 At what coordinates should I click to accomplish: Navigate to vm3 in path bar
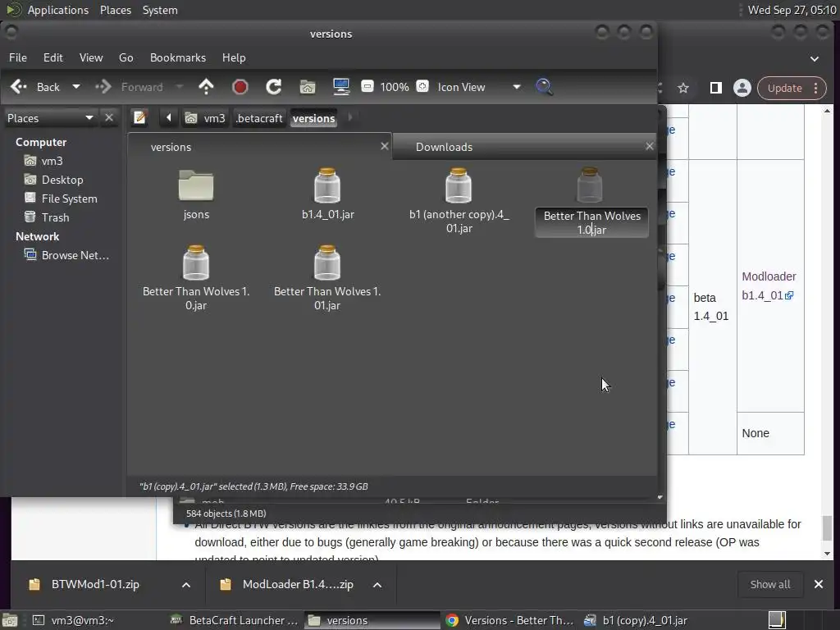pos(205,118)
